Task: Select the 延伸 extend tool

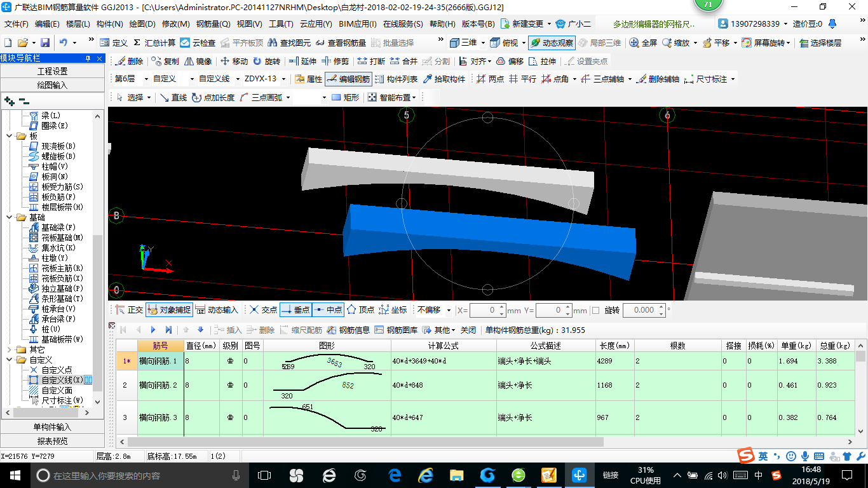Action: tap(302, 62)
